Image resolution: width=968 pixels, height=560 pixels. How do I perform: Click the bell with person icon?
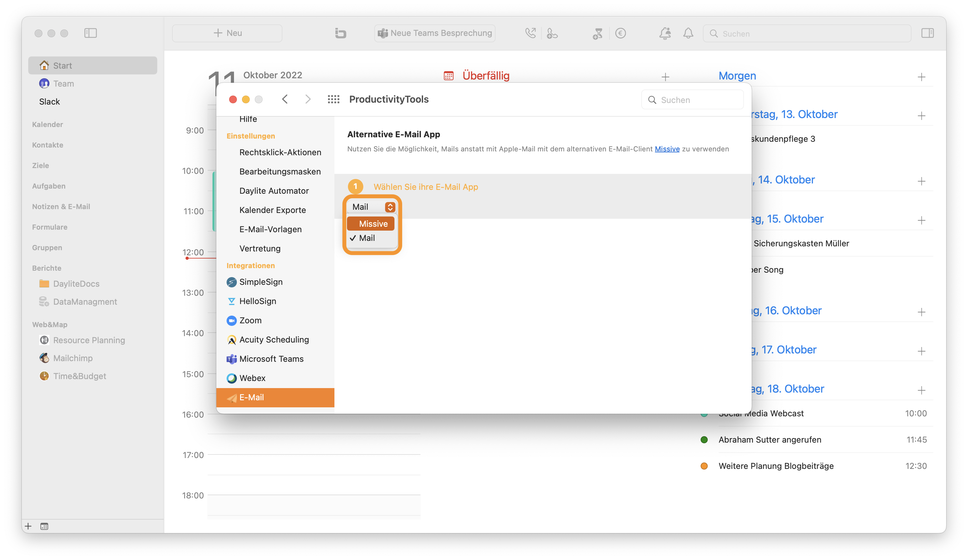pos(665,33)
